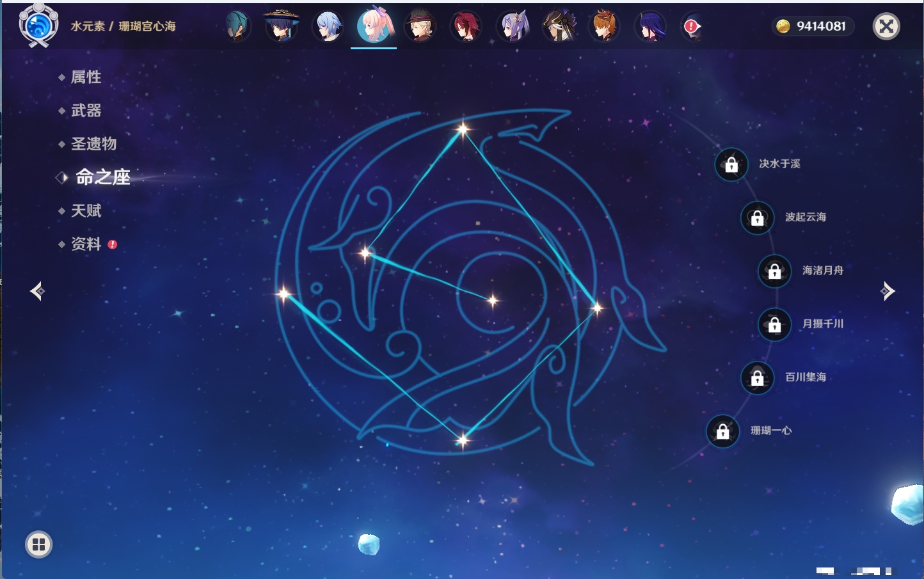The height and width of the screenshot is (579, 924).
Task: Select the blonde character with black hat
Action: tap(420, 26)
